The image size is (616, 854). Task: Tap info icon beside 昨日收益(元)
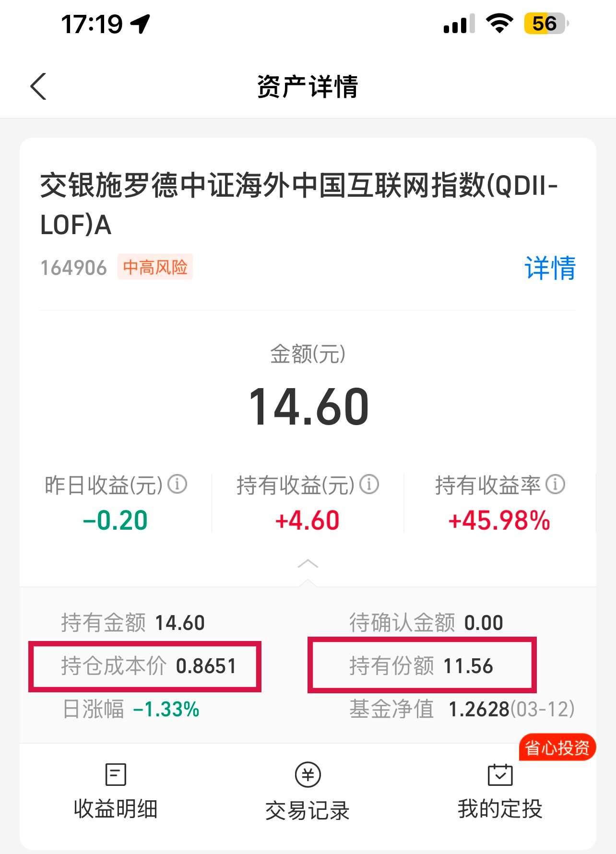177,484
